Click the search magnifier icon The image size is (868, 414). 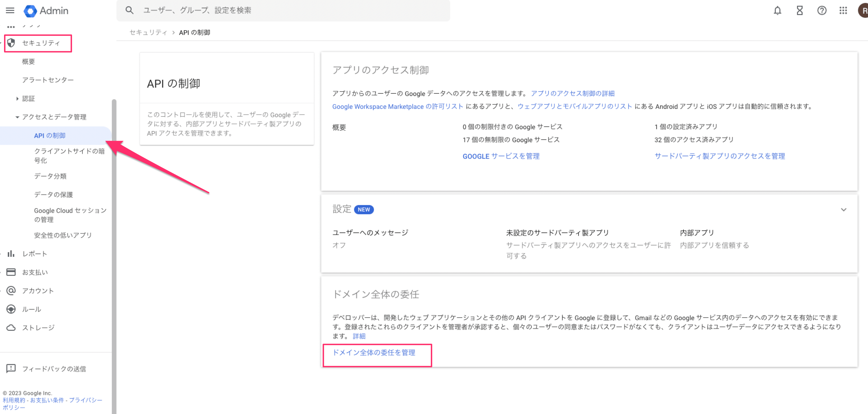click(x=130, y=10)
